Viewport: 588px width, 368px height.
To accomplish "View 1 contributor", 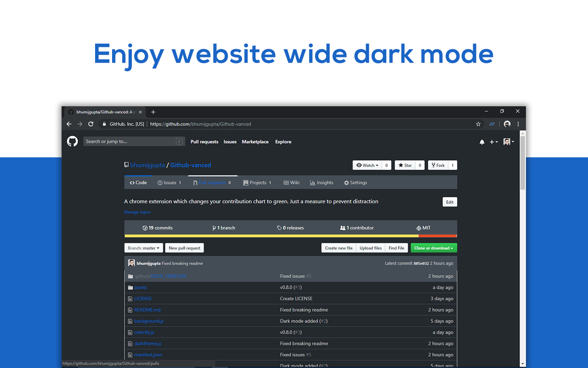I will coord(357,228).
